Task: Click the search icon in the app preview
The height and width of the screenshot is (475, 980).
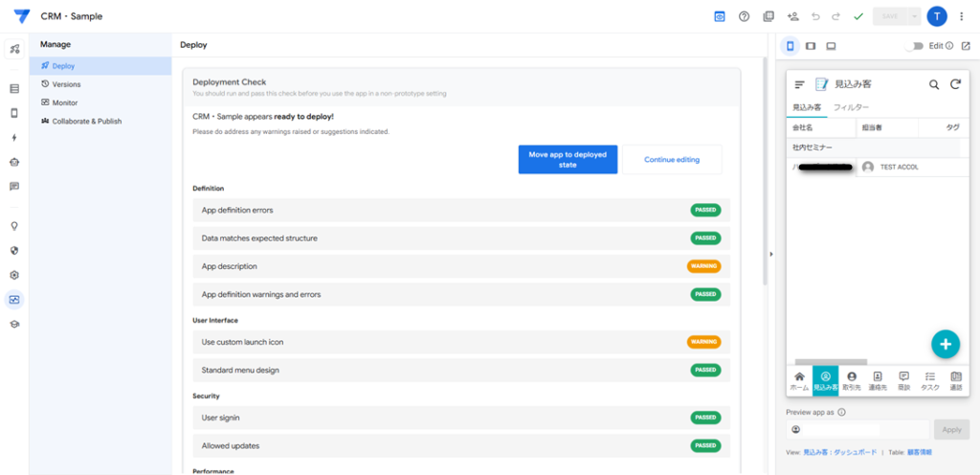Action: click(934, 84)
